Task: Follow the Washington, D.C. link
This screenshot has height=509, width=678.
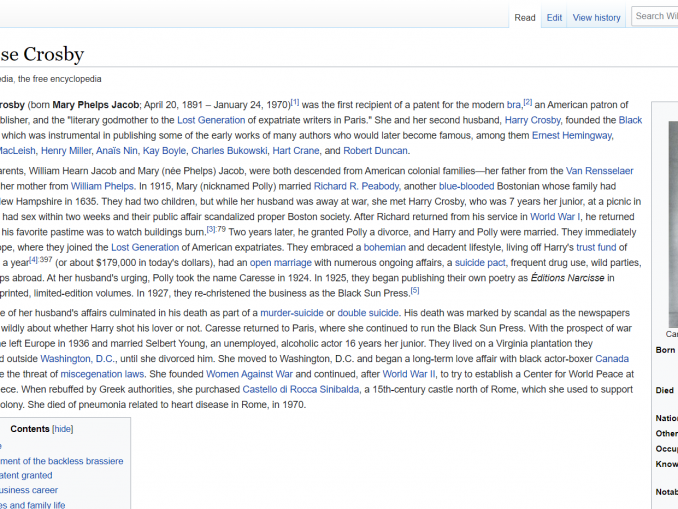Action: pos(77,359)
